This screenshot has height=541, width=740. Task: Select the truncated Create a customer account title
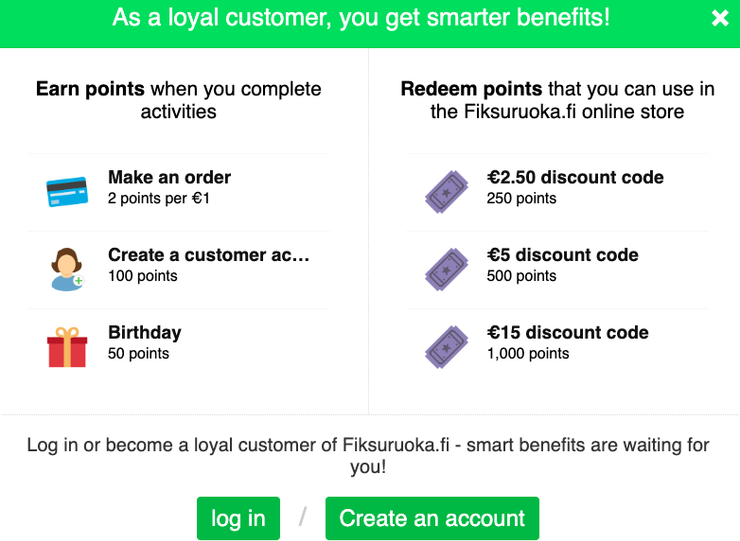tap(209, 255)
